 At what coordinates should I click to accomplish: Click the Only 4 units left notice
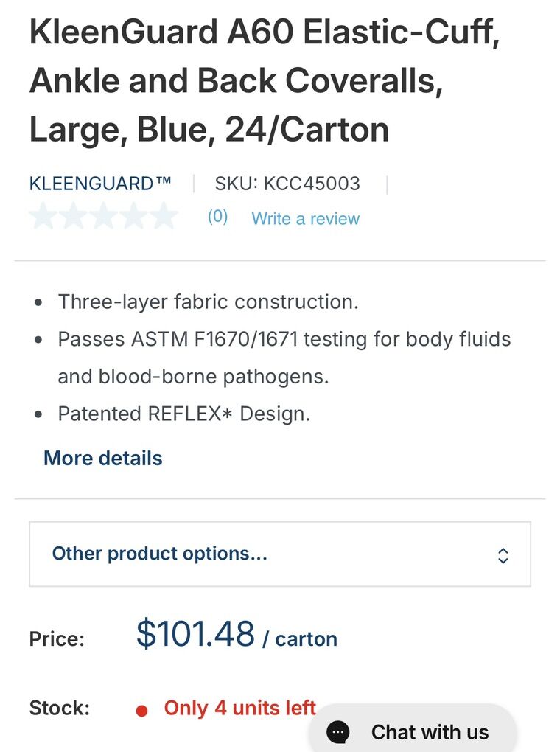tap(239, 708)
